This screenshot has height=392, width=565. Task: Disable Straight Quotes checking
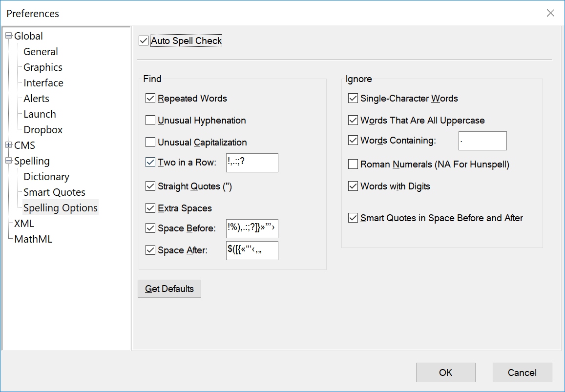coord(150,186)
